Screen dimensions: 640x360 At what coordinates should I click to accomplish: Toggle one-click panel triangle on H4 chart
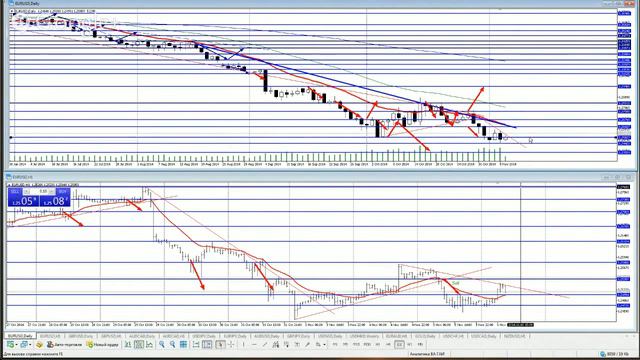pyautogui.click(x=9, y=185)
